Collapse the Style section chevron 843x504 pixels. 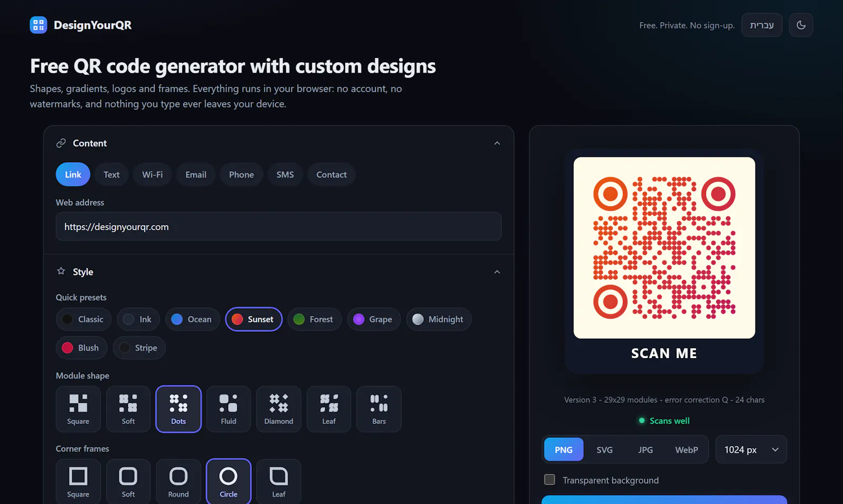coord(497,272)
